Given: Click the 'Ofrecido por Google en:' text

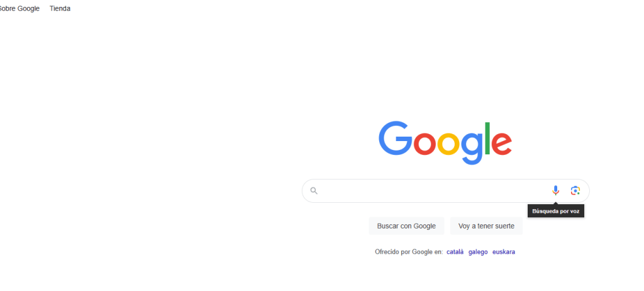Looking at the screenshot, I should pos(409,252).
